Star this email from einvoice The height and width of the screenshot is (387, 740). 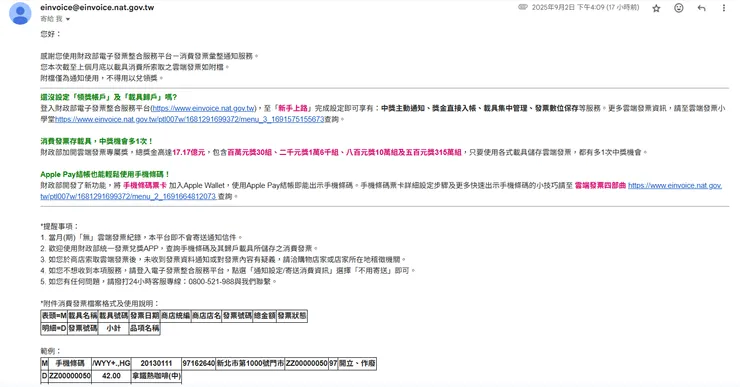pos(656,8)
